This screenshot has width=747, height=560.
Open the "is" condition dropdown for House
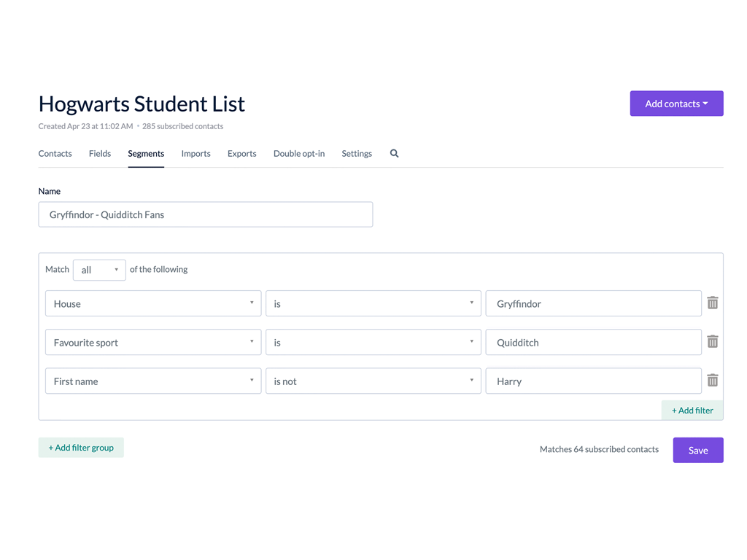(x=373, y=303)
